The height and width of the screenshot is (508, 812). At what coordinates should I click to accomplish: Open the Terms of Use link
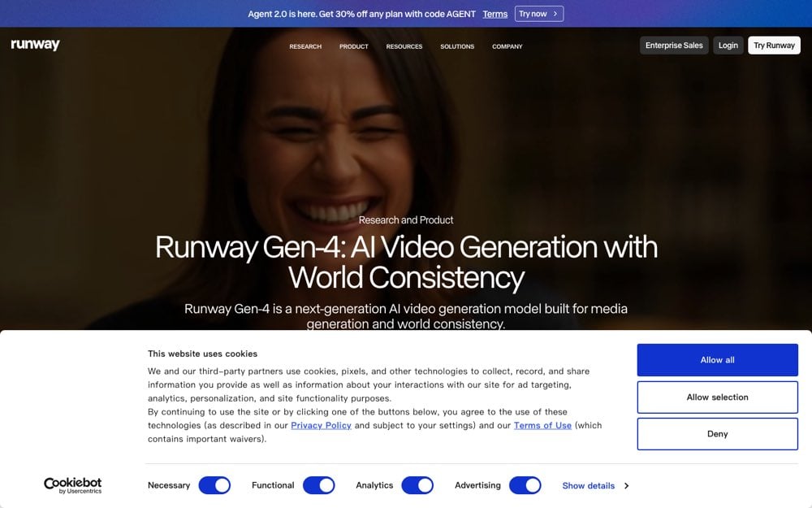coord(542,425)
